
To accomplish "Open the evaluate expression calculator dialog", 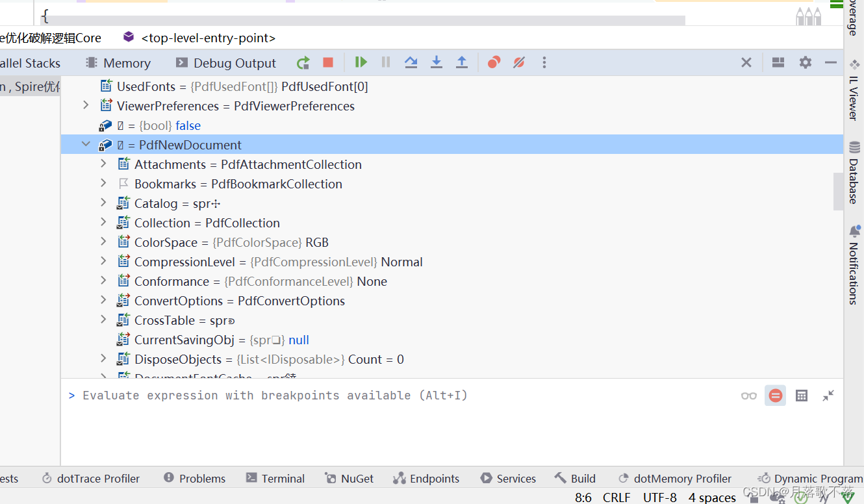I will point(802,396).
